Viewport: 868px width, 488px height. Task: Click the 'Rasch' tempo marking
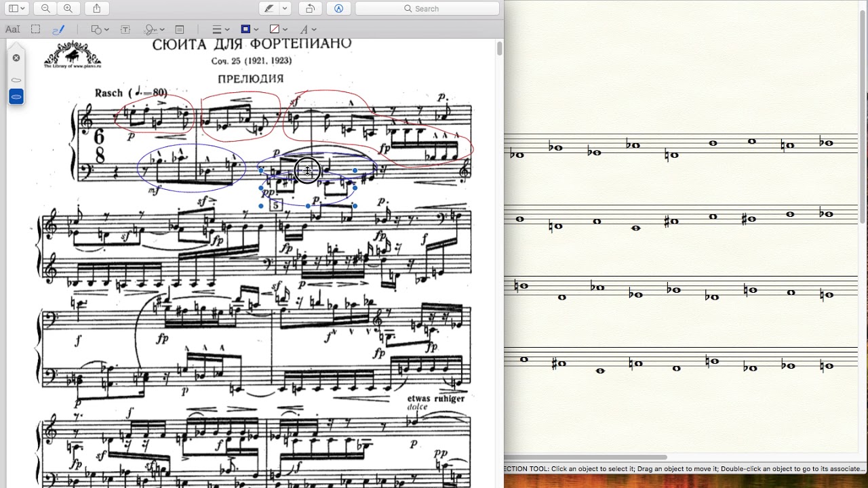pos(108,93)
